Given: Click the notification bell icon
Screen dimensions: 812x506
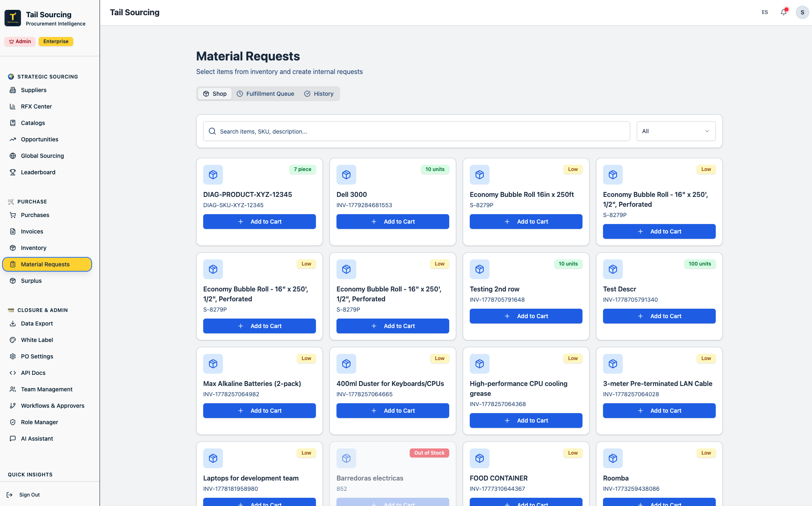Looking at the screenshot, I should point(784,12).
